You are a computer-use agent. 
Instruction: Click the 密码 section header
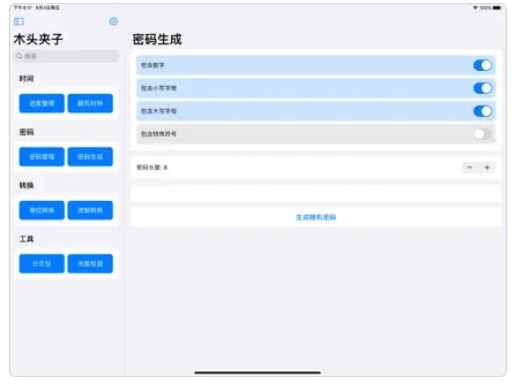click(x=26, y=132)
